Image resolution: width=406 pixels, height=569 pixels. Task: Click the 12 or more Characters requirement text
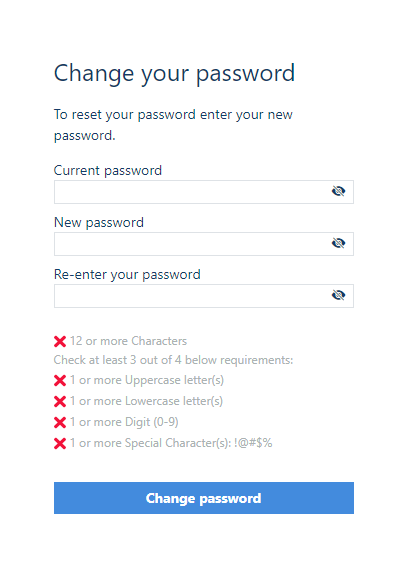click(x=128, y=341)
